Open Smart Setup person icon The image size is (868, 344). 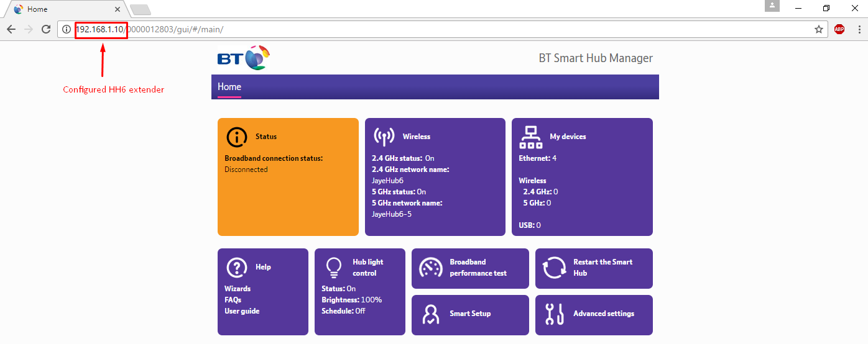tap(431, 314)
